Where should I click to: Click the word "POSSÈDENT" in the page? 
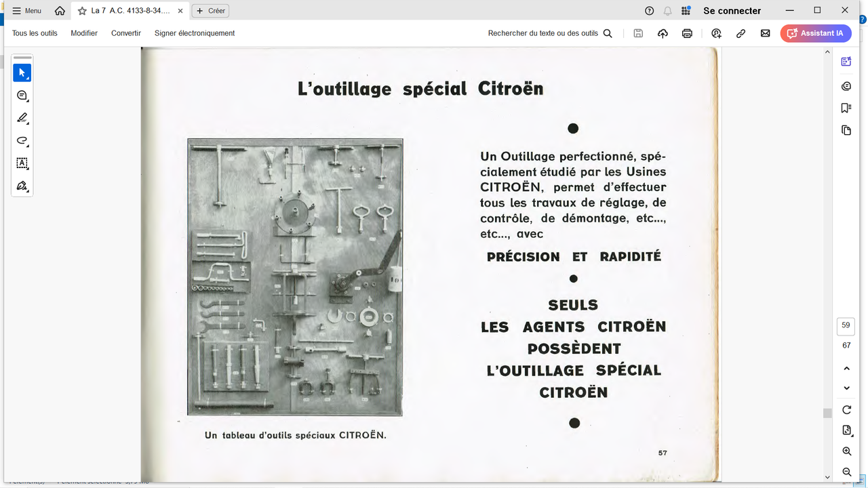click(x=574, y=349)
